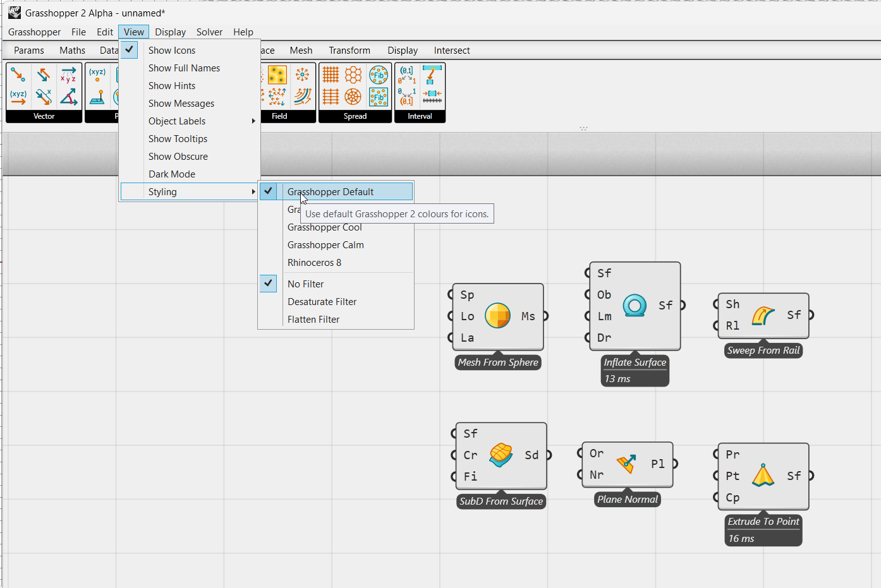This screenshot has width=881, height=588.
Task: Select the reverse vector opposing-arrows icon
Action: coord(44,75)
